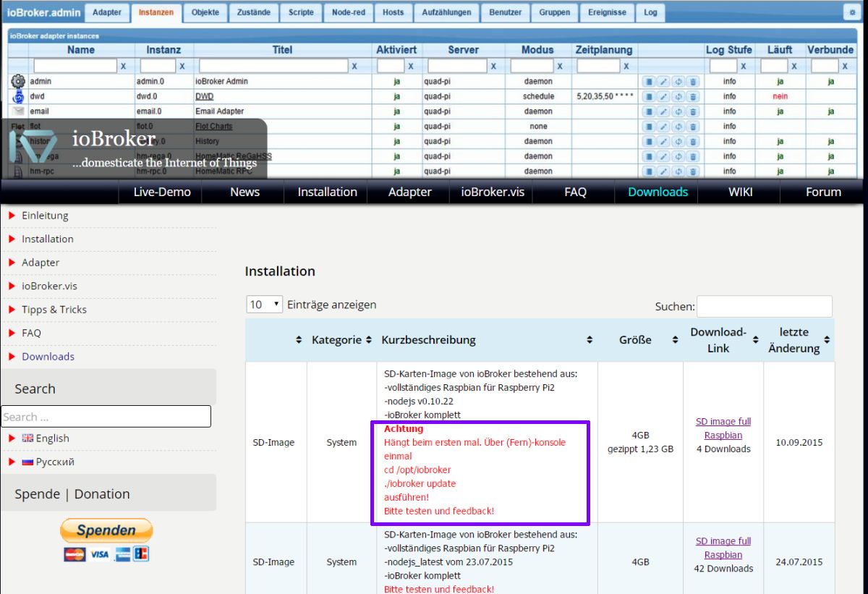Select the Node-red tab

pyautogui.click(x=350, y=12)
